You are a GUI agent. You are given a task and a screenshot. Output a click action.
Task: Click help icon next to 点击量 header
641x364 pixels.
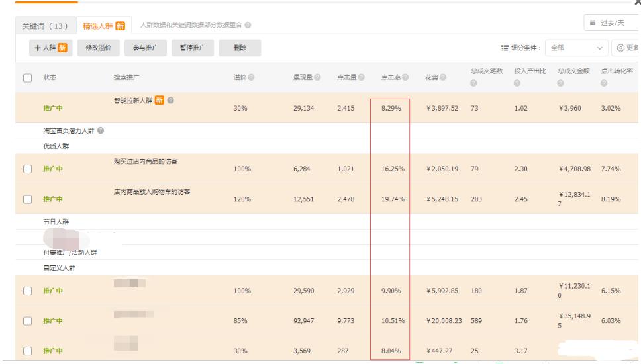362,77
